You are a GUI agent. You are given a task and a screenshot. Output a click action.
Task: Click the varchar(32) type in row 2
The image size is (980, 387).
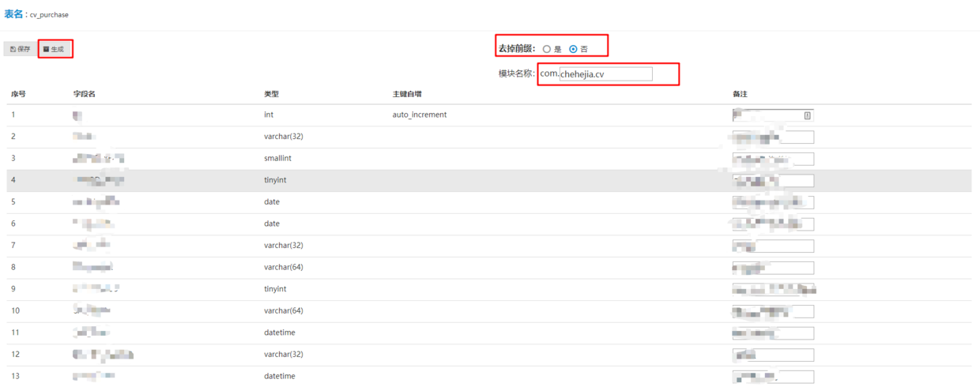point(284,137)
